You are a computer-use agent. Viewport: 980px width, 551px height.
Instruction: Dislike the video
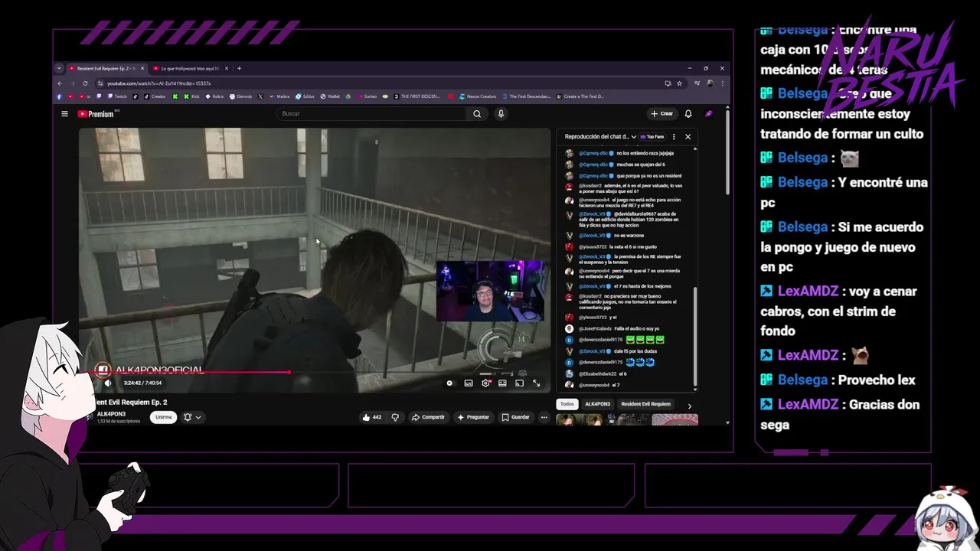click(395, 417)
